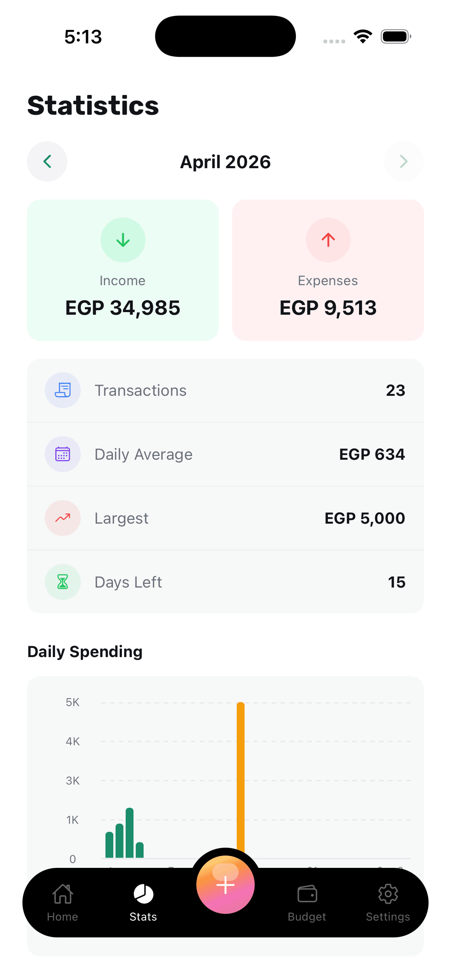Tap the green income down-arrow icon

(x=123, y=240)
